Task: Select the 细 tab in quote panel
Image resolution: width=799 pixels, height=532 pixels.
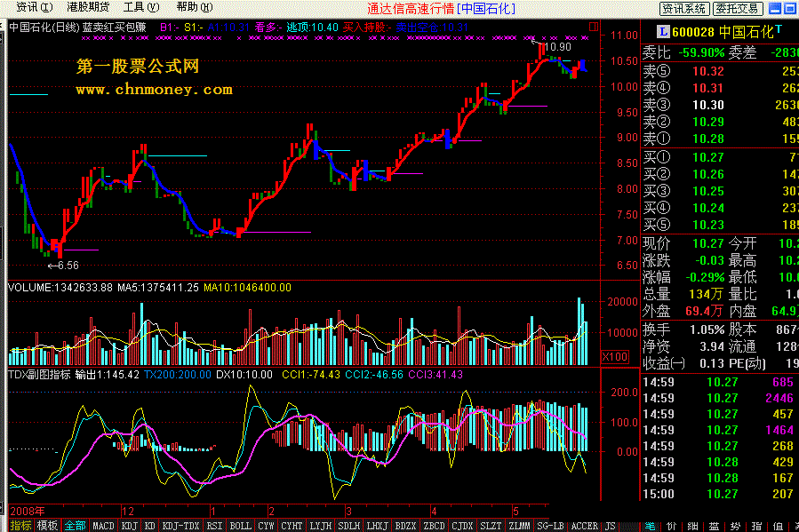Action: coord(693,526)
